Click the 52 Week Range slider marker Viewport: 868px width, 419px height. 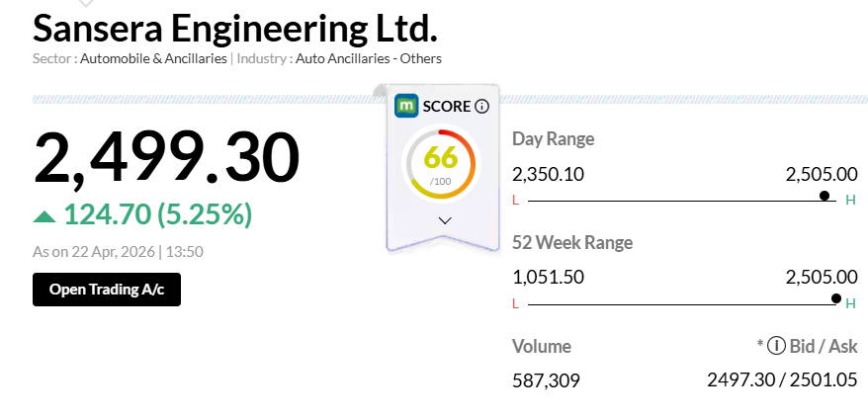(x=836, y=298)
